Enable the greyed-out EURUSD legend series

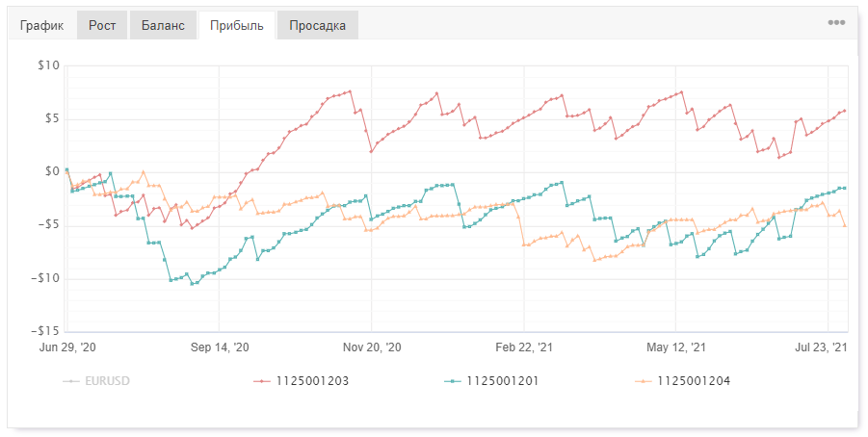(x=96, y=381)
